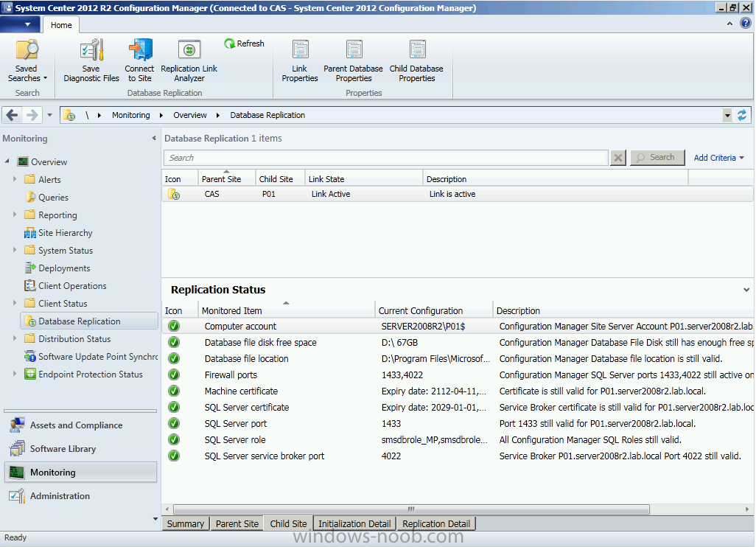Switch to the Parent Site tab
The height and width of the screenshot is (547, 756).
point(237,524)
